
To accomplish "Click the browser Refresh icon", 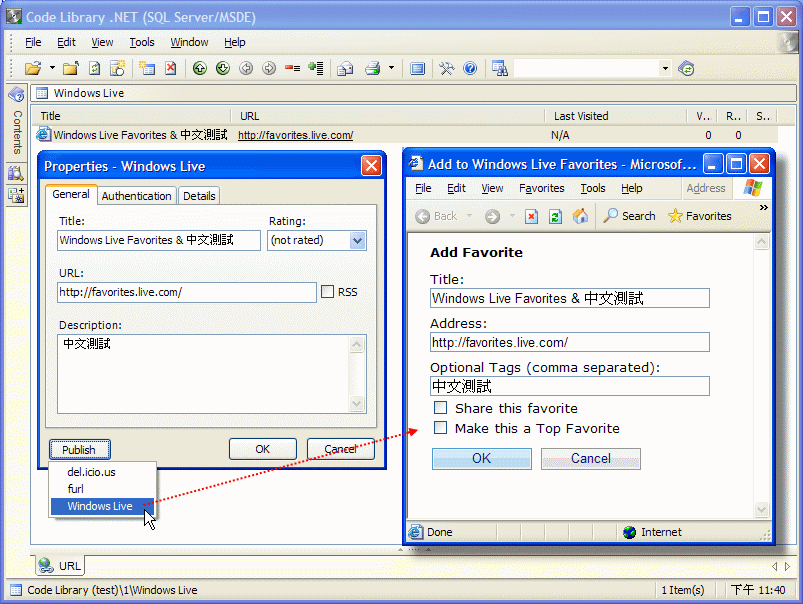I will pyautogui.click(x=555, y=216).
